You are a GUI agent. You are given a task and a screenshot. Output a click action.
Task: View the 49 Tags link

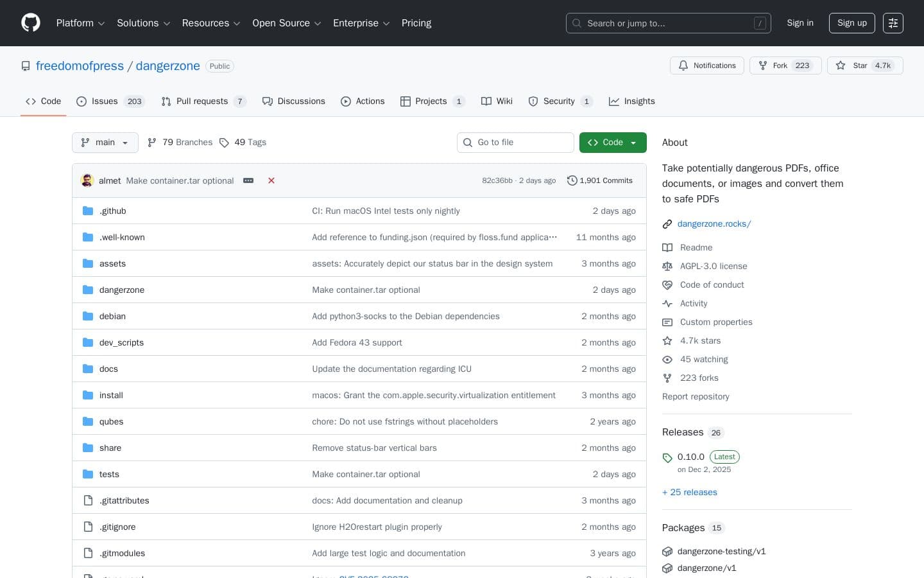243,143
